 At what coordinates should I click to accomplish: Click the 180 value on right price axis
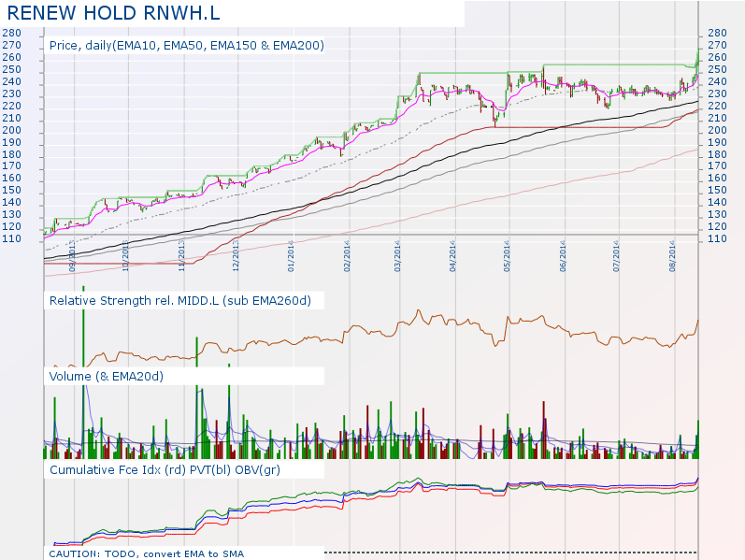click(718, 154)
